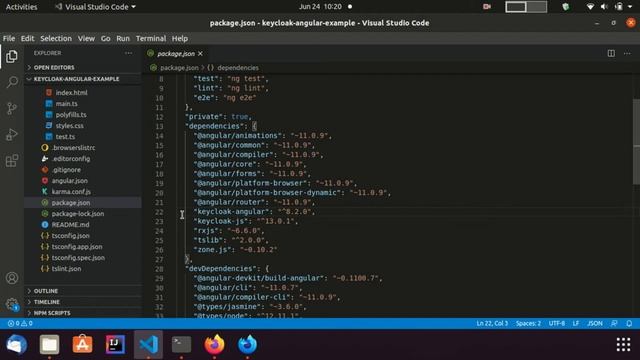
Task: Click Activities in top bar
Action: pos(21,7)
